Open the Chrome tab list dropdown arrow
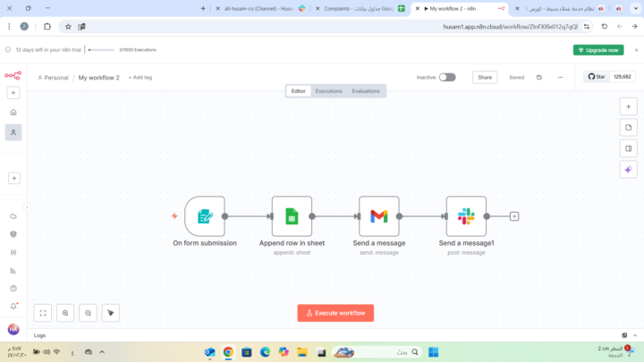The height and width of the screenshot is (362, 644). coord(635,8)
